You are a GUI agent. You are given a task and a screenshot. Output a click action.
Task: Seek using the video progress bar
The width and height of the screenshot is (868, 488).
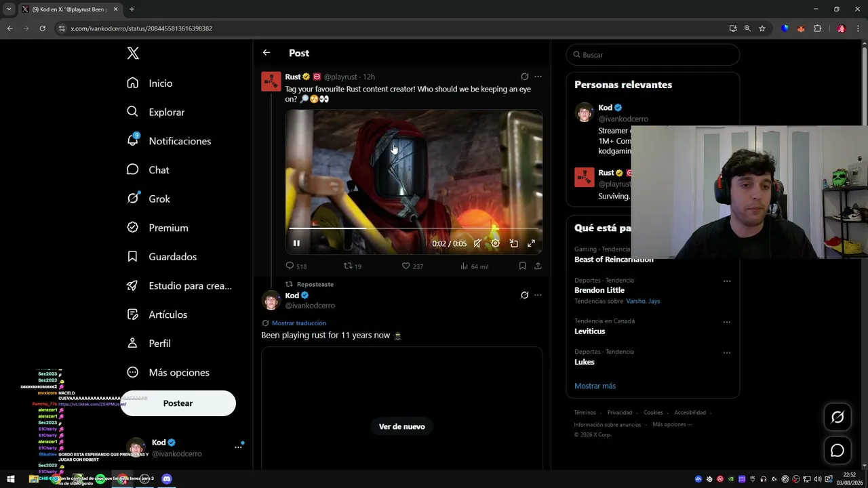[414, 228]
